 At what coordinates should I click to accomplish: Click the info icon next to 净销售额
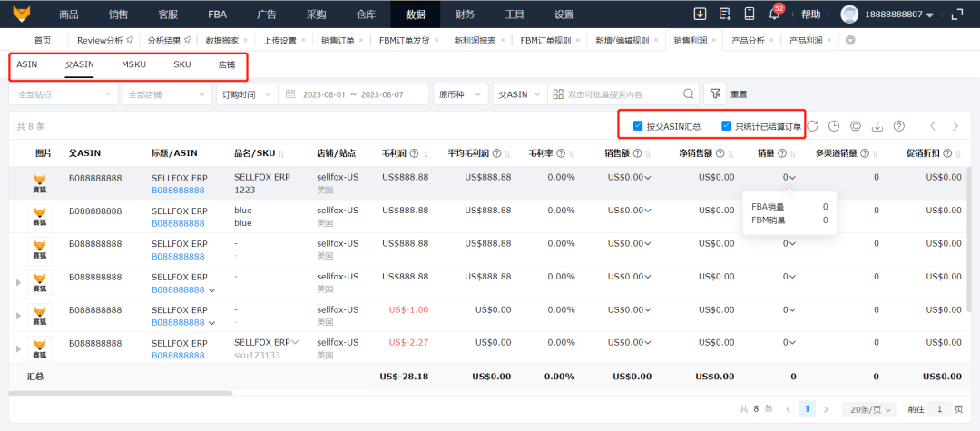pyautogui.click(x=720, y=153)
